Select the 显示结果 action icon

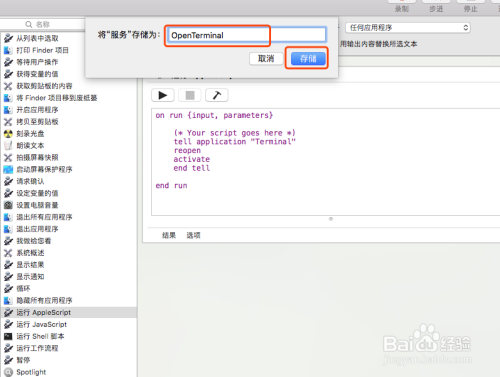(x=8, y=265)
